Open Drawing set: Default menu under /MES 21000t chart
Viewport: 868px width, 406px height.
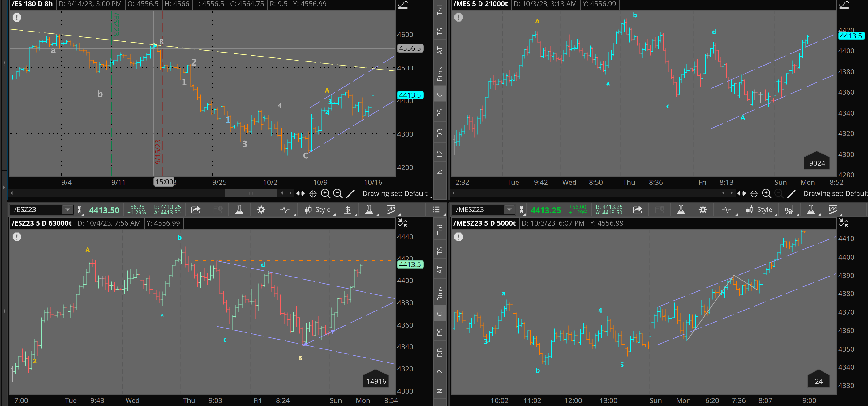(x=835, y=193)
